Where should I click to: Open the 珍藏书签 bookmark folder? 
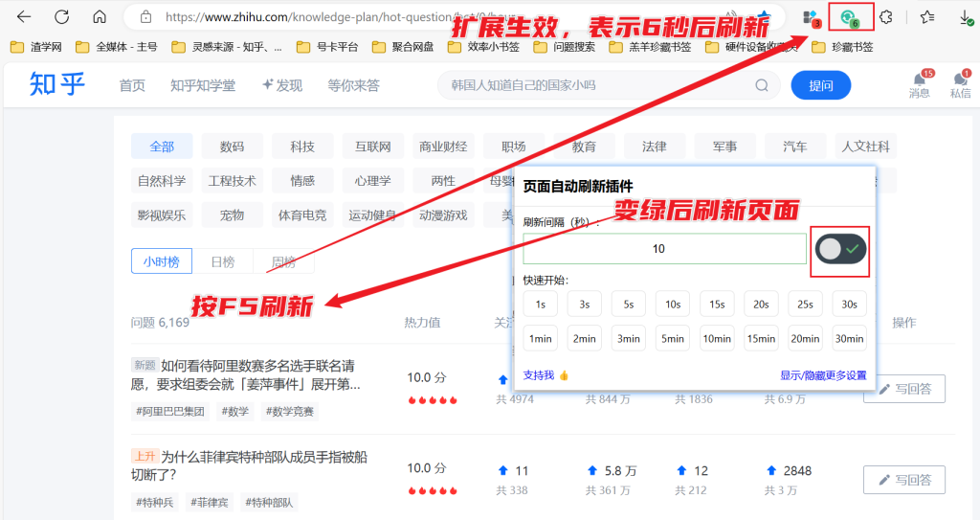[842, 47]
